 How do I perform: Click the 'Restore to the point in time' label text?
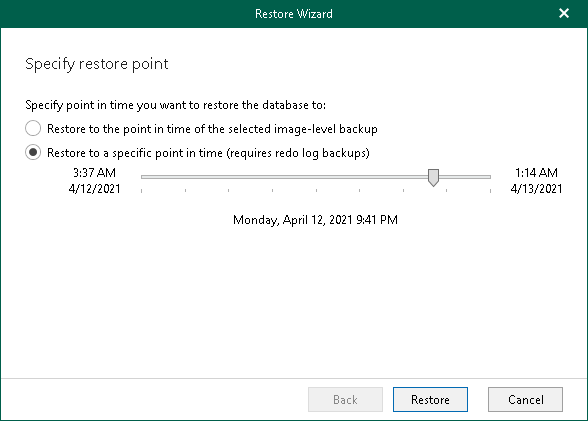coord(212,129)
